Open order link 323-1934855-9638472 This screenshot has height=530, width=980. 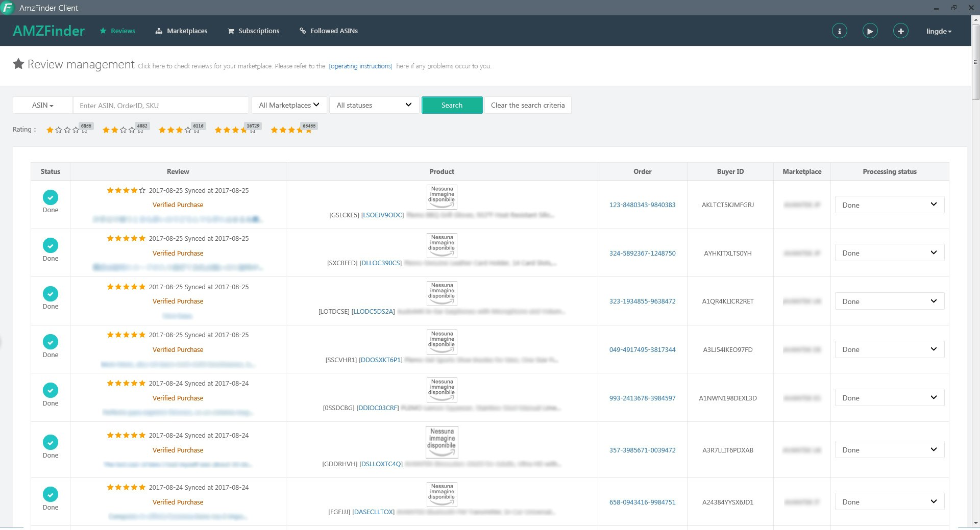[642, 301]
